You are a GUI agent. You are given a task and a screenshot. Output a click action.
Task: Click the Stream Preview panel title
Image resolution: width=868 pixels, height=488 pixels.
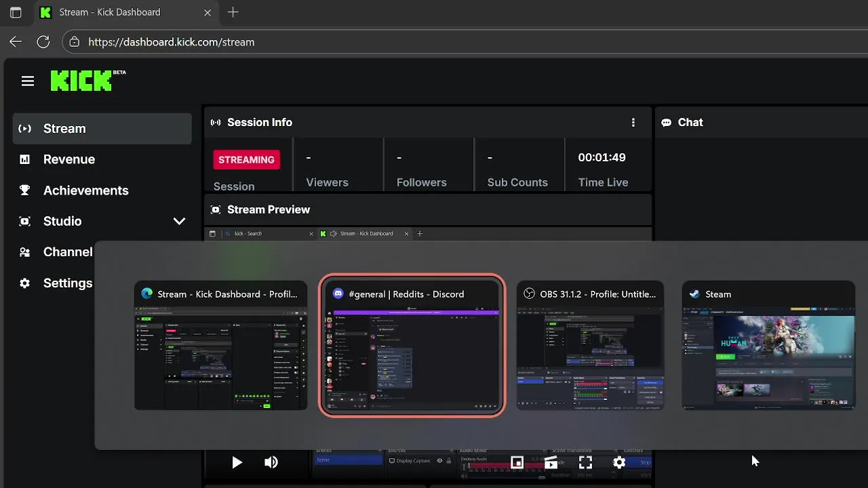269,210
